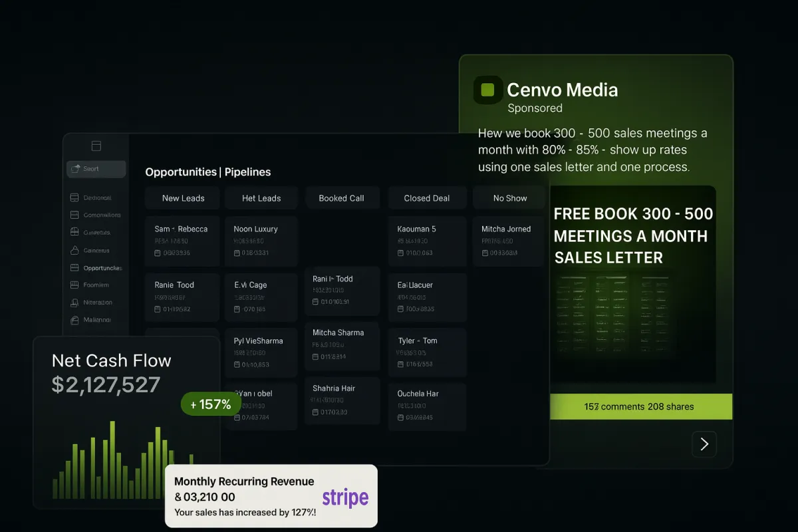798x532 pixels.
Task: Select the Closed Deal pipeline column
Action: [427, 198]
